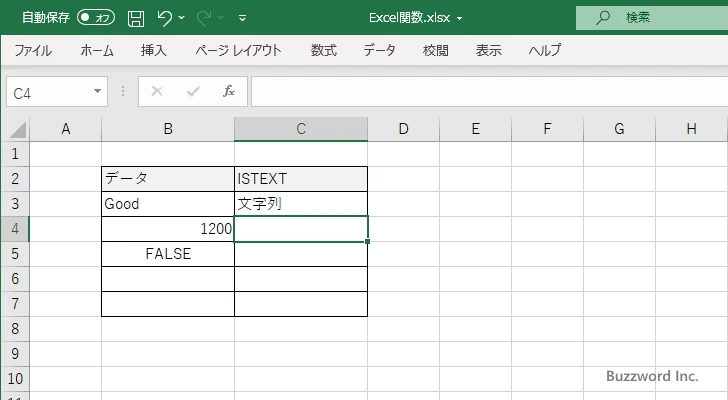
Task: Select row 7 header
Action: click(x=15, y=304)
